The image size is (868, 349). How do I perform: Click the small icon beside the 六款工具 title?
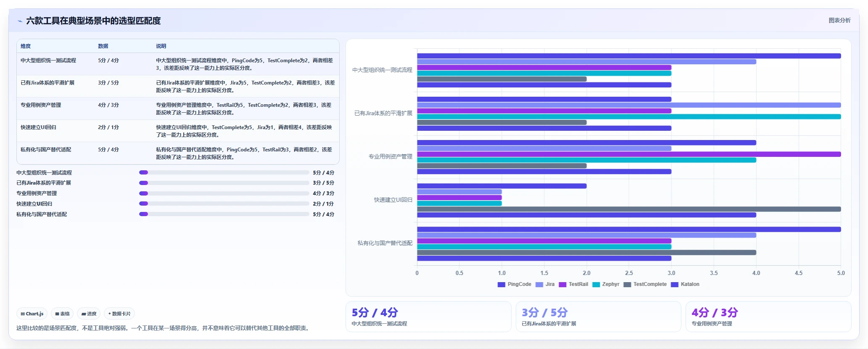20,21
